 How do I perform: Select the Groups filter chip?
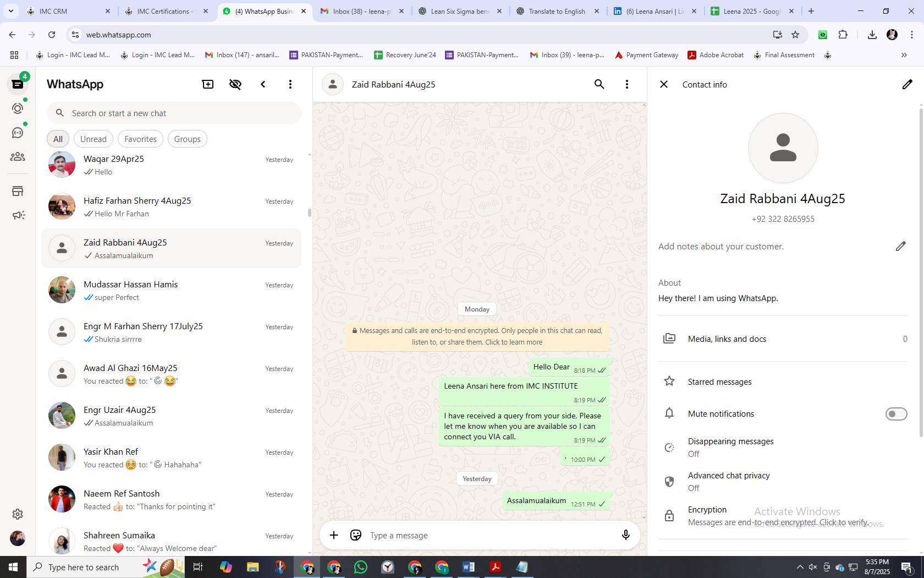pos(187,139)
